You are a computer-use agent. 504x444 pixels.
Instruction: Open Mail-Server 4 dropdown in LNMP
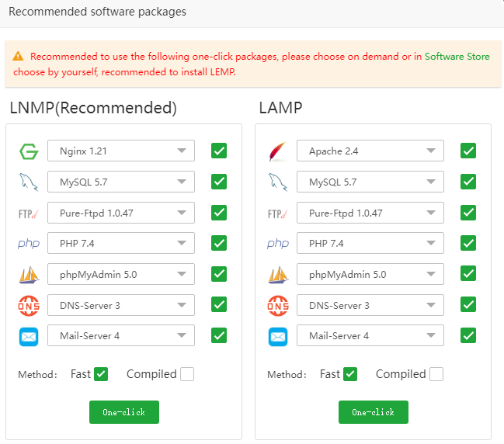(121, 335)
